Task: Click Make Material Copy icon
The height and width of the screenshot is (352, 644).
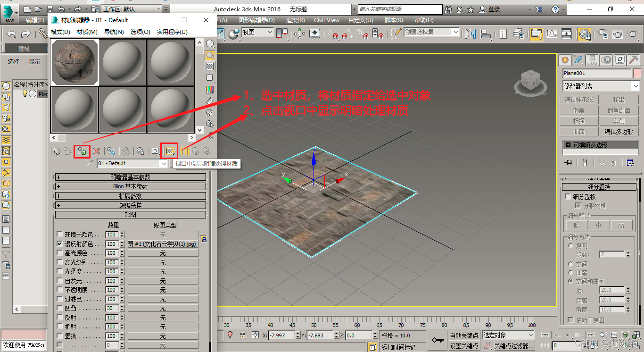Action: click(111, 151)
